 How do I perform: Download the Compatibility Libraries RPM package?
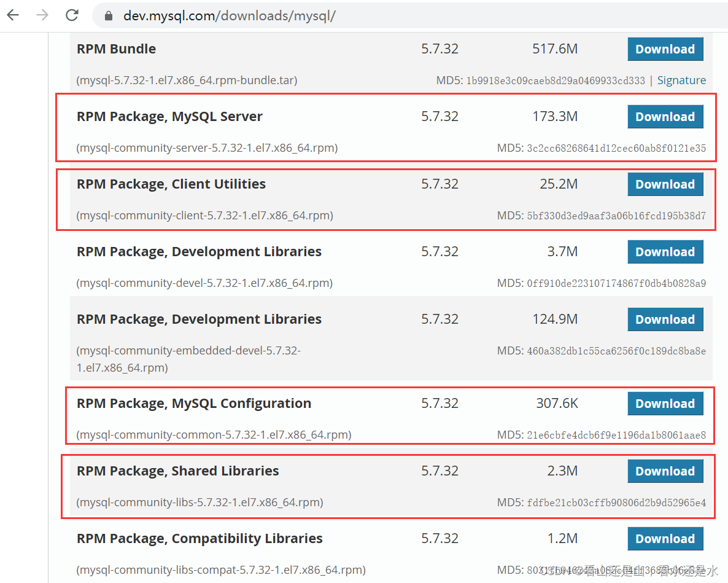click(x=665, y=539)
